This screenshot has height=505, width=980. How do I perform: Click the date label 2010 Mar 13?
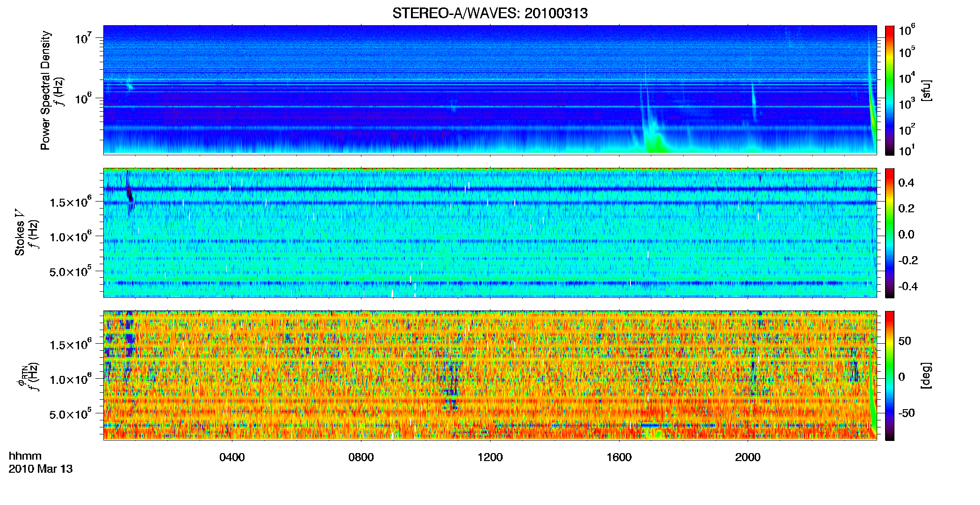pyautogui.click(x=41, y=469)
